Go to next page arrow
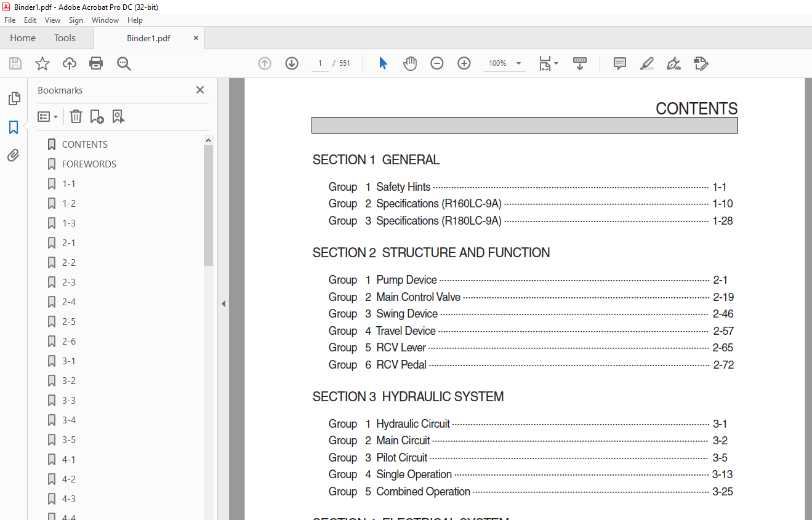The width and height of the screenshot is (812, 520). (292, 63)
